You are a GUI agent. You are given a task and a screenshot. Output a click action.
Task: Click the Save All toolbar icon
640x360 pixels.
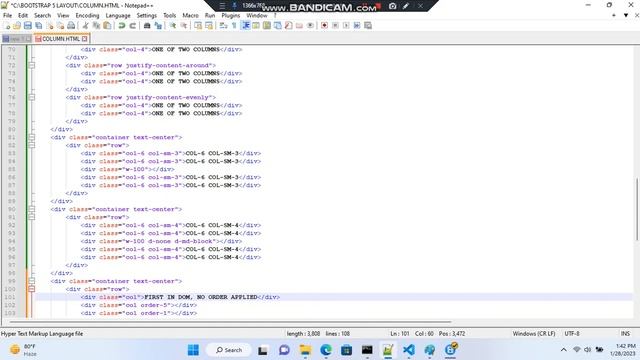(38, 25)
